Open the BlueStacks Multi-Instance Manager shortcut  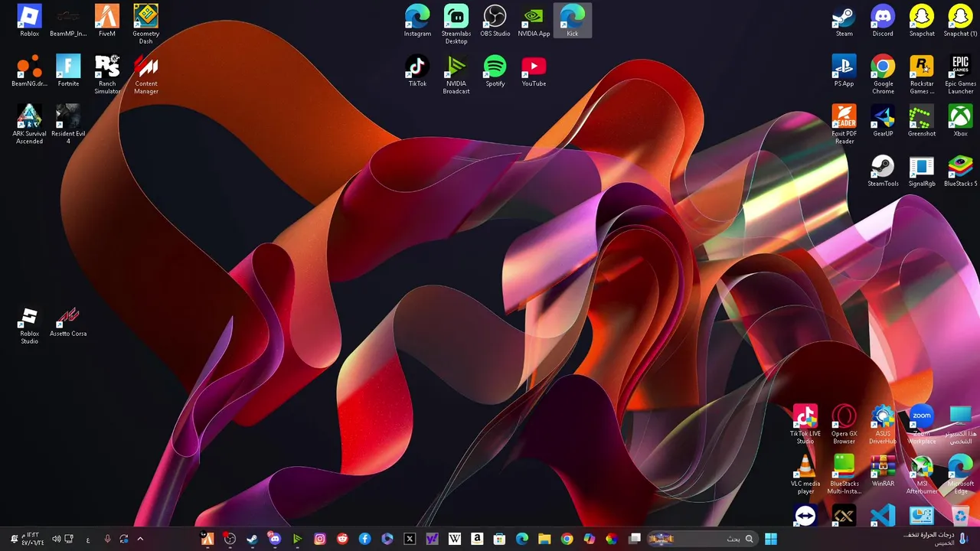point(844,474)
